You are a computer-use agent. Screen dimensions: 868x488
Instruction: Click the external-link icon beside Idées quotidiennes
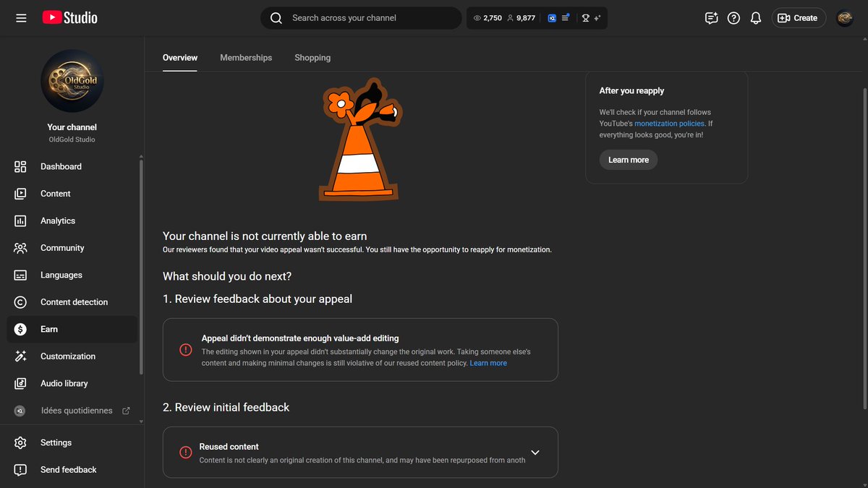tap(126, 411)
